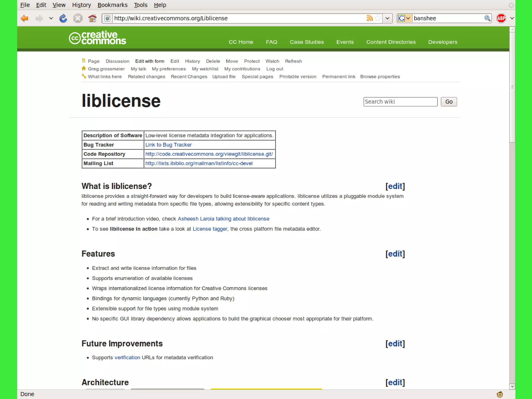Click the bookmark star icon
The width and height of the screenshot is (532, 399).
tap(378, 18)
